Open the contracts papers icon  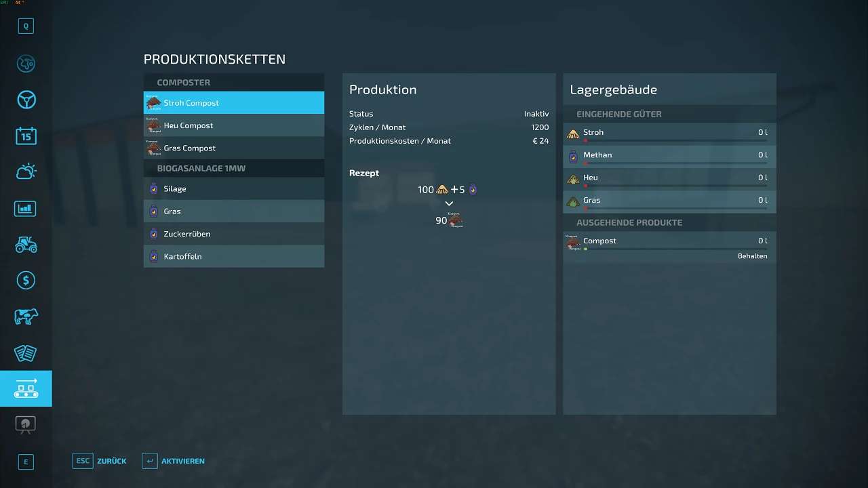[26, 353]
